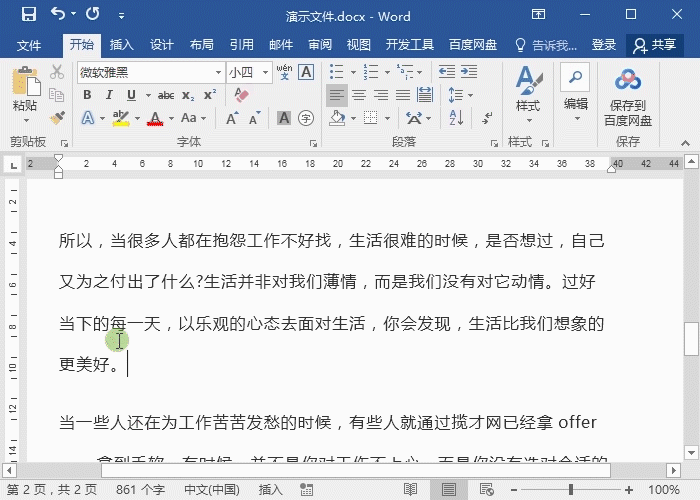This screenshot has height=500, width=700.
Task: Apply bullet list
Action: pyautogui.click(x=337, y=71)
